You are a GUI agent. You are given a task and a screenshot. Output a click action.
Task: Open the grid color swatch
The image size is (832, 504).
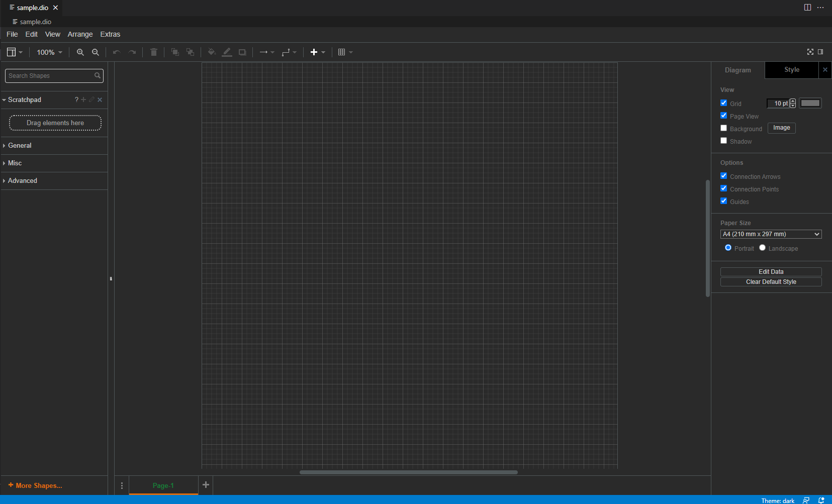click(810, 103)
